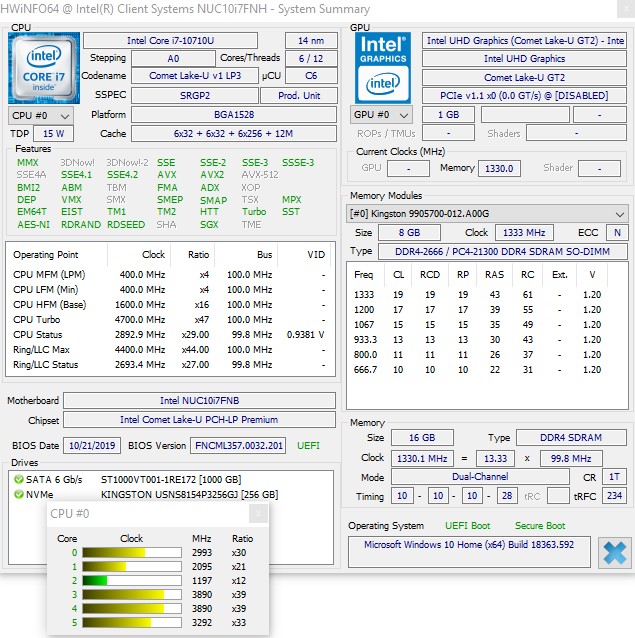Click the BIOS Version FNCML357 field

[238, 446]
